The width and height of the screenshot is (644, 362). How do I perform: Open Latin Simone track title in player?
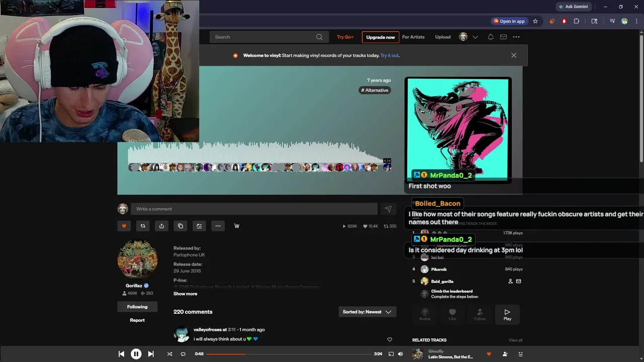pos(451,357)
